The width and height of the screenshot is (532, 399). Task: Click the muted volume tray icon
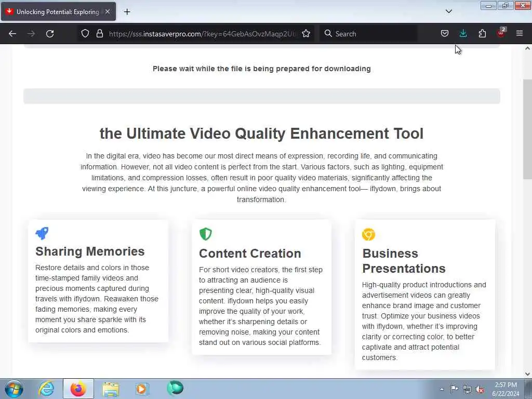480,390
